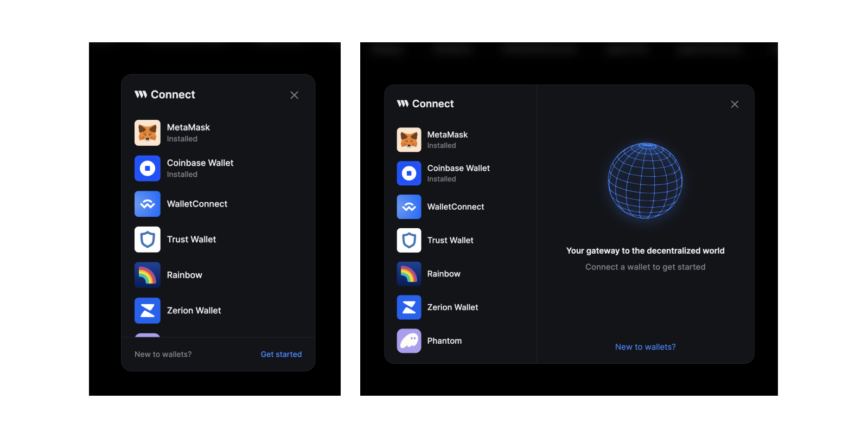Close the compact Connect modal

tap(295, 95)
